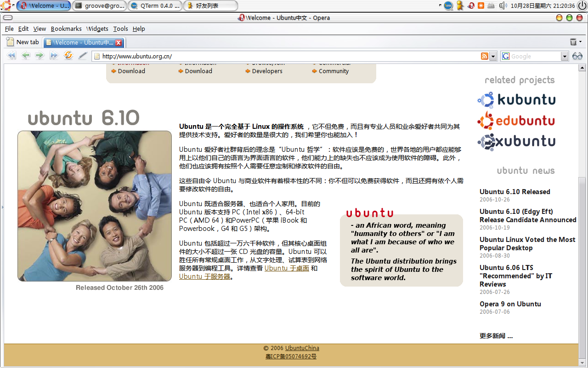The height and width of the screenshot is (368, 588).
Task: Click the yellow buddy figure tray icon
Action: click(460, 6)
